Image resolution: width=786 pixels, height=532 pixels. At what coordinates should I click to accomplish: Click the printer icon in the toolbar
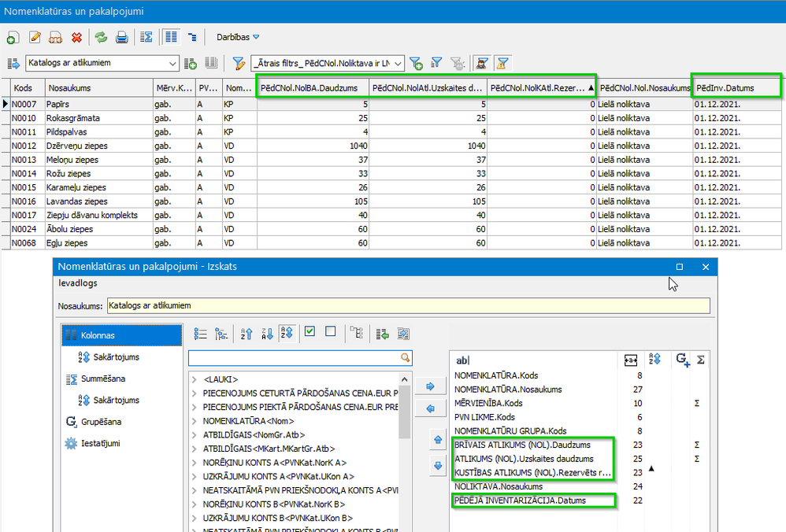coord(122,37)
